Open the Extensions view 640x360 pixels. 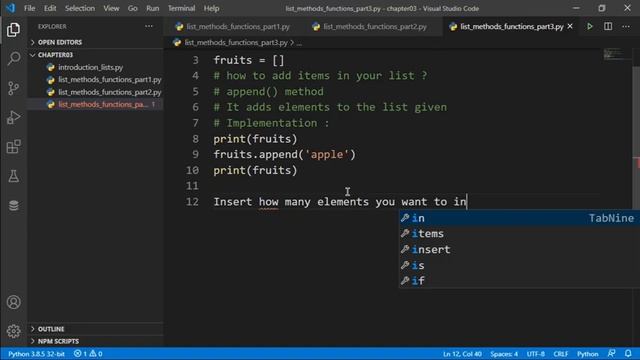[x=13, y=147]
